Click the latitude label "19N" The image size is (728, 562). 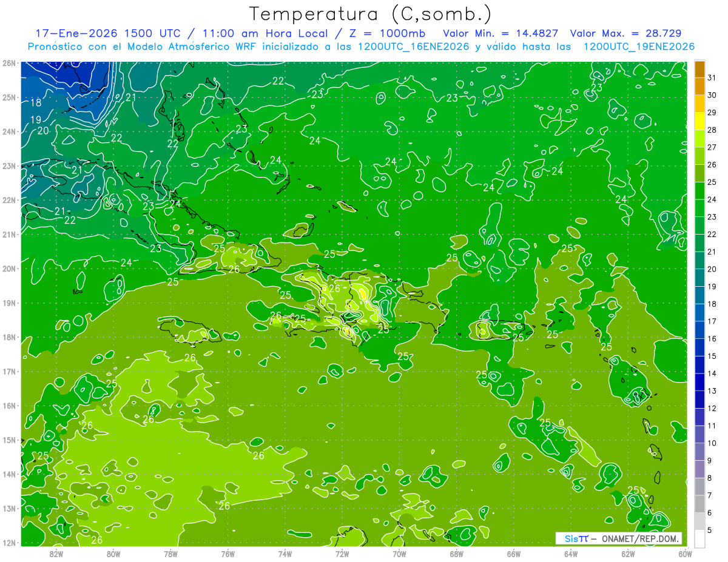(9, 303)
